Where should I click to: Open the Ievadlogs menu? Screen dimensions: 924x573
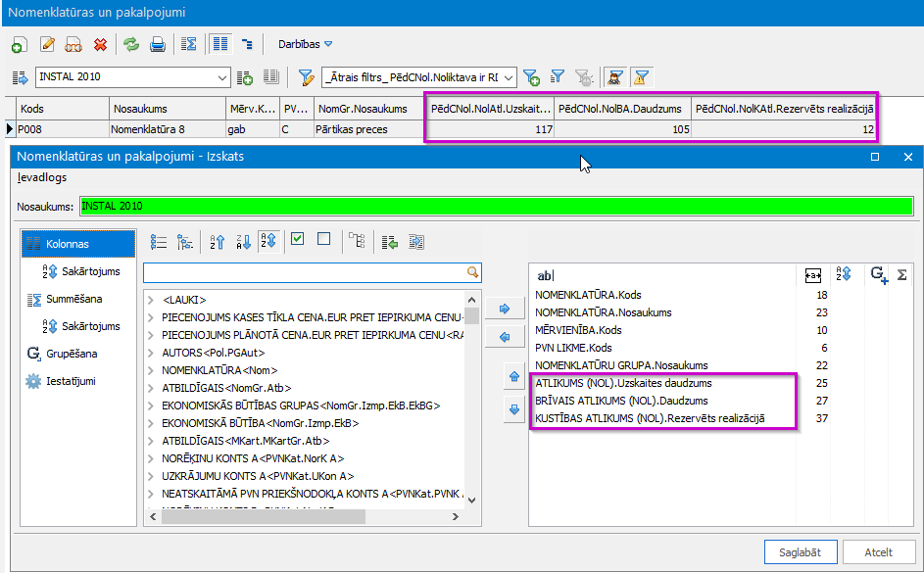click(42, 177)
